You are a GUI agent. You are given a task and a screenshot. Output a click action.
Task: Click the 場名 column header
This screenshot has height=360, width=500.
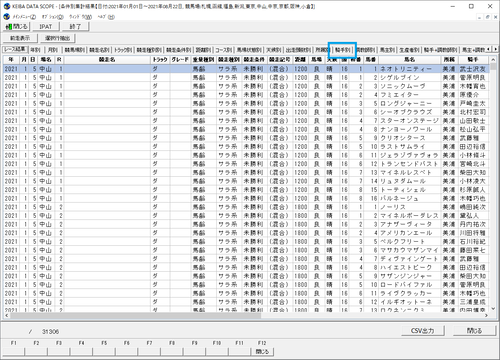pyautogui.click(x=46, y=60)
